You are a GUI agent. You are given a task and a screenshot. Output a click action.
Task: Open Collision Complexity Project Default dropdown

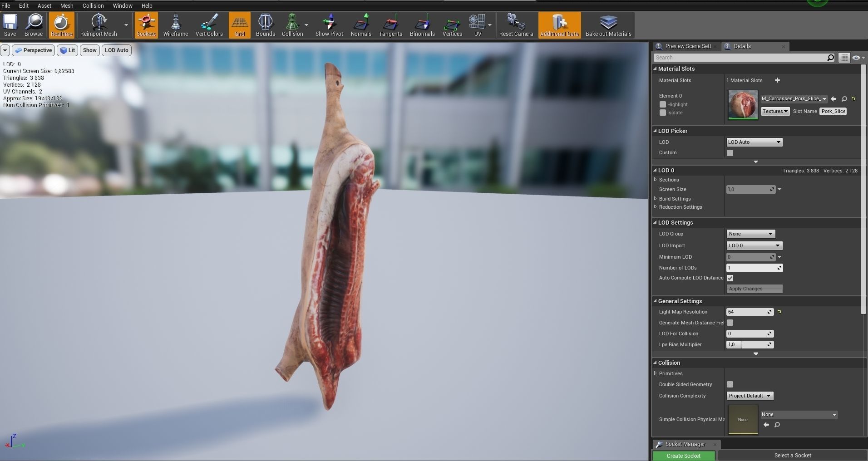tap(750, 396)
